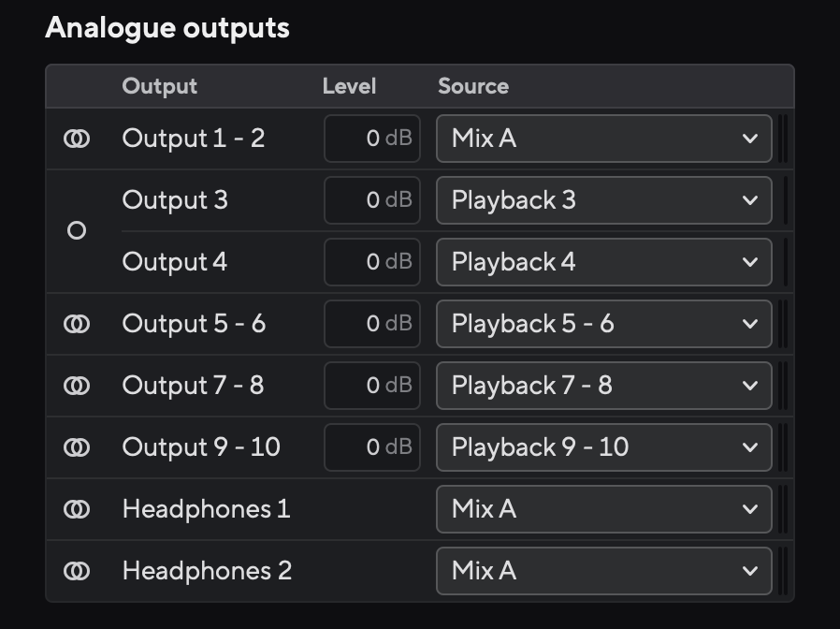Image resolution: width=840 pixels, height=629 pixels.
Task: Click the stereo link icon beside Headphones 2
Action: click(x=79, y=570)
